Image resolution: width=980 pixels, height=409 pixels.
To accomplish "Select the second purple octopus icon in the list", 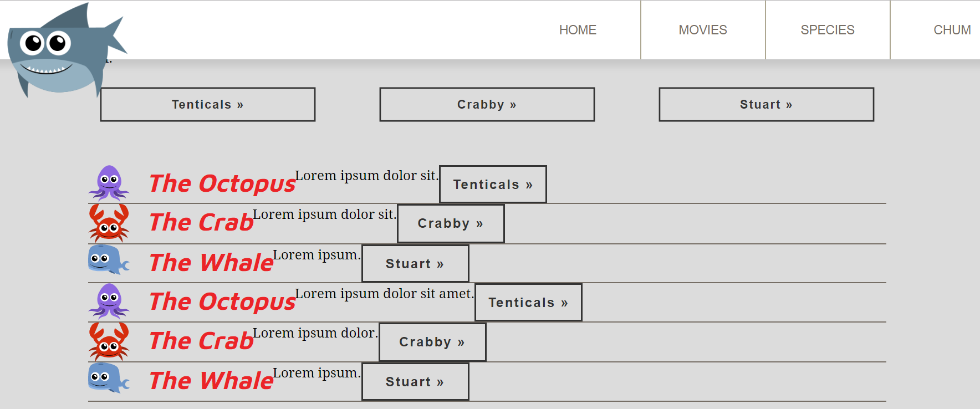I will 109,300.
